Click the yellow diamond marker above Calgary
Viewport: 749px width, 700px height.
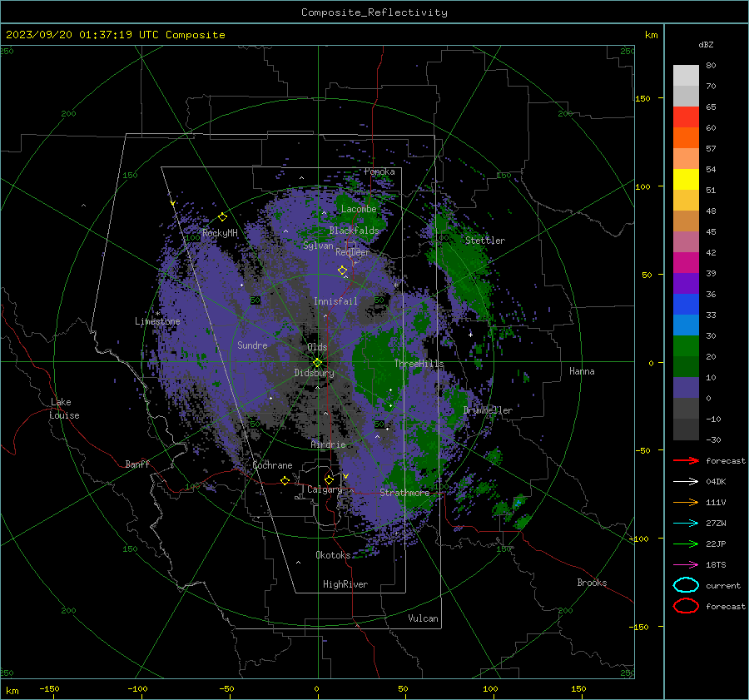pos(329,479)
